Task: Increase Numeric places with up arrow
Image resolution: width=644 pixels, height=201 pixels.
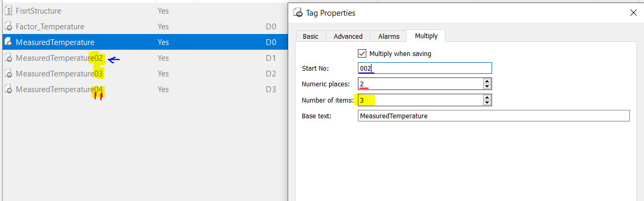Action: [487, 81]
